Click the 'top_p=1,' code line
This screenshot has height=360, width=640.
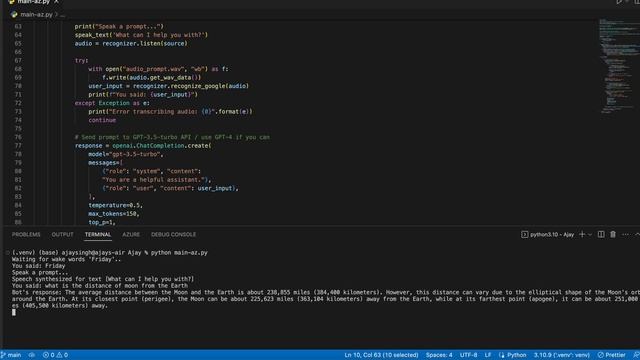pos(102,222)
